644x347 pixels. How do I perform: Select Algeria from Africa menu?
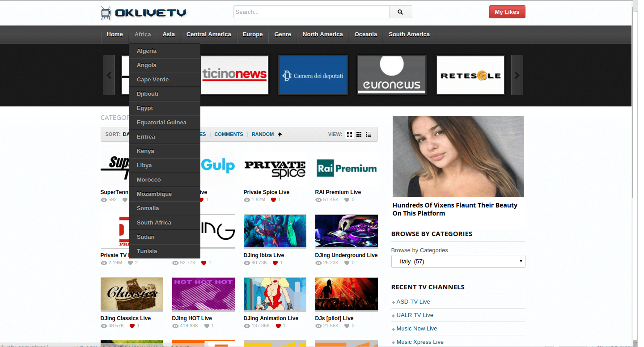[165, 51]
